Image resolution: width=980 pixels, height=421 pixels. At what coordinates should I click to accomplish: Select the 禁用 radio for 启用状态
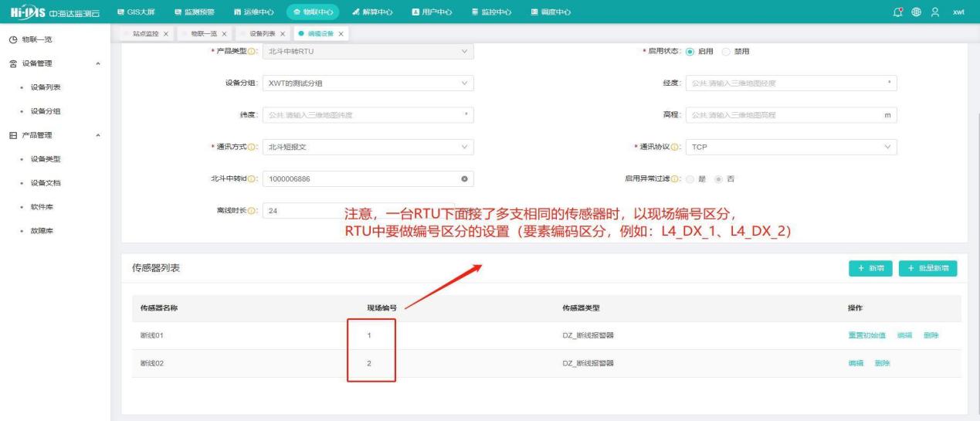click(x=724, y=51)
